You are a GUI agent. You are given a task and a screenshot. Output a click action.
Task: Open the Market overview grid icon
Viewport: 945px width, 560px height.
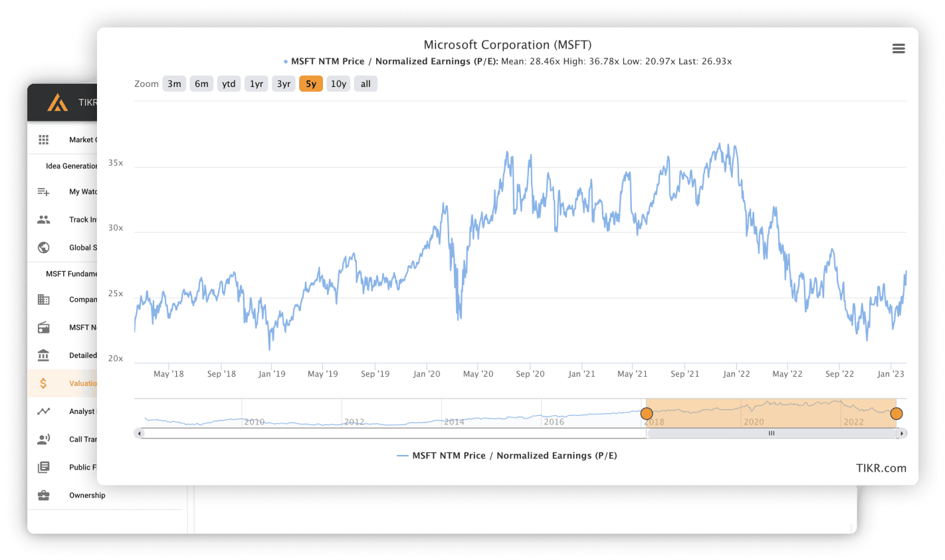pos(44,140)
